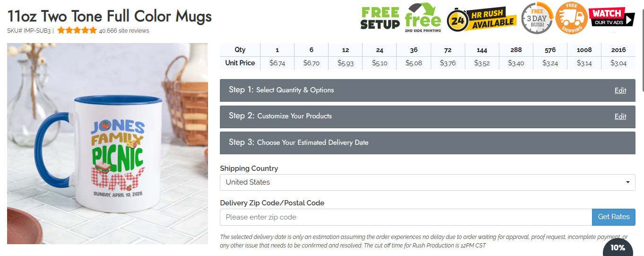Click Edit link on Step 2
Image resolution: width=644 pixels, height=256 pixels.
620,116
